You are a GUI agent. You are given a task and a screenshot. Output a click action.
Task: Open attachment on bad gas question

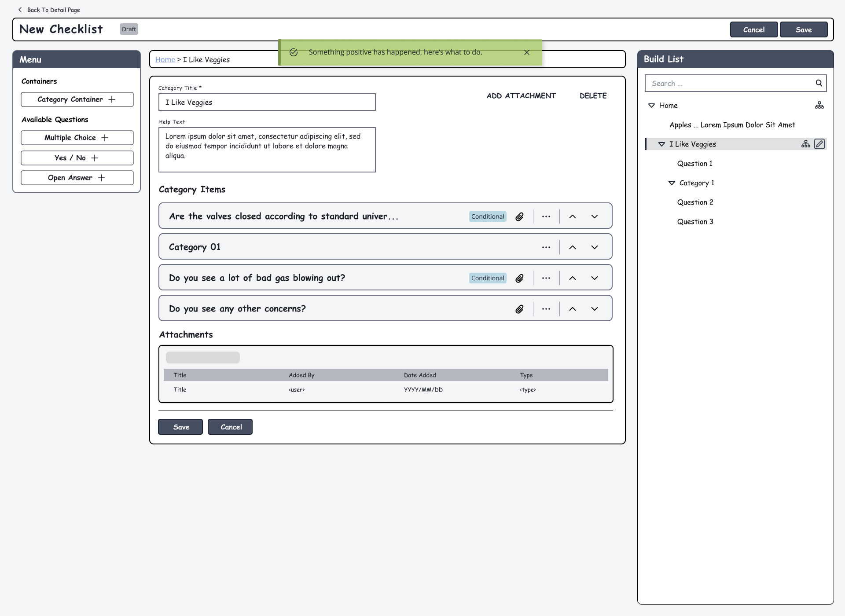point(519,278)
